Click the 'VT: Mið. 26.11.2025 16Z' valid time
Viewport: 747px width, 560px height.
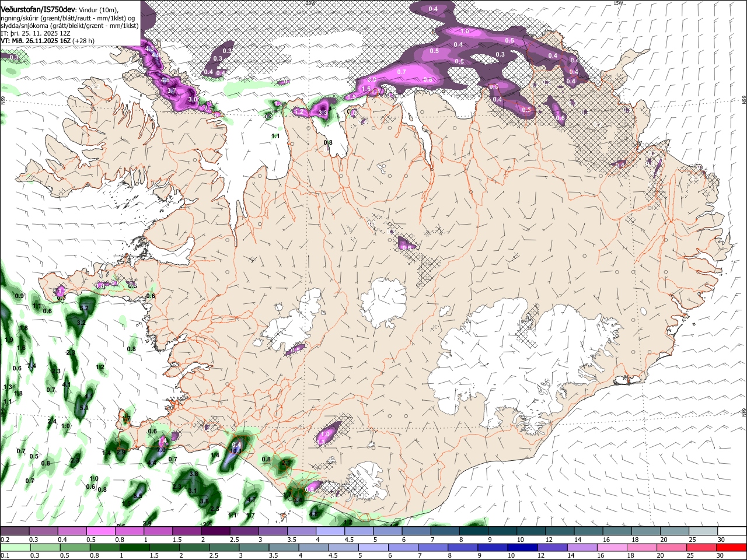point(37,41)
